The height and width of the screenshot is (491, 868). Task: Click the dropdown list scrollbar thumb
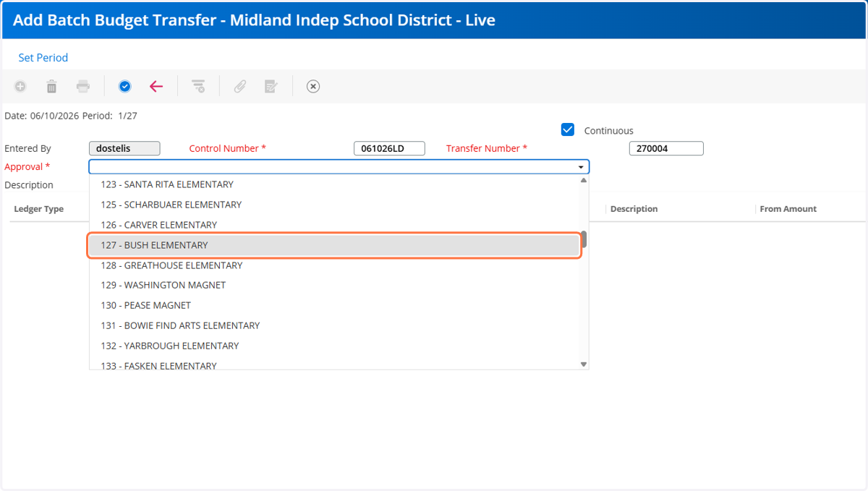584,239
